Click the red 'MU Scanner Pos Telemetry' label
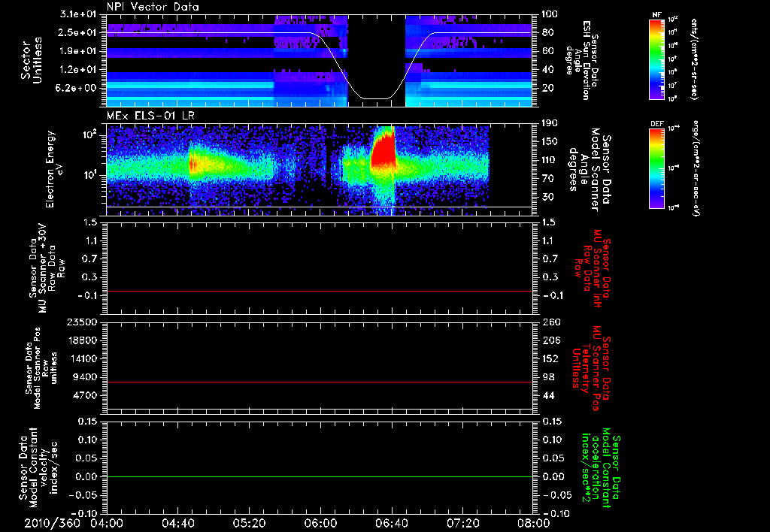The height and width of the screenshot is (532, 770). (x=591, y=368)
